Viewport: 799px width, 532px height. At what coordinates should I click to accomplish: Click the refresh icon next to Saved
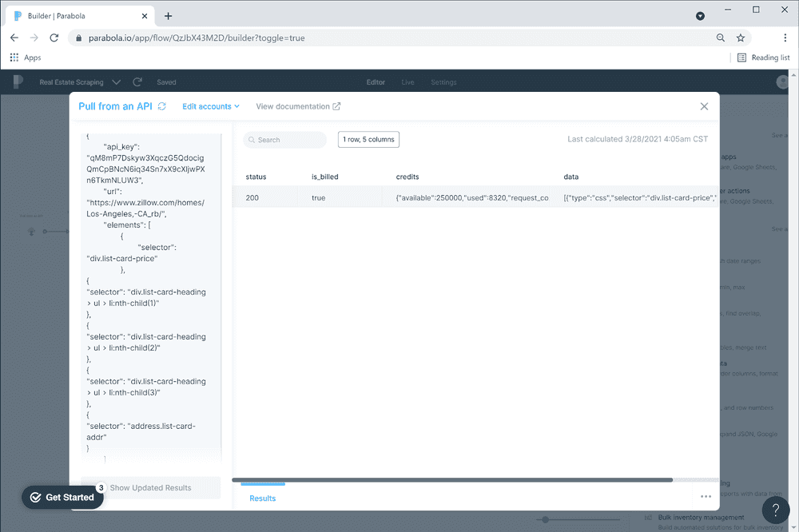[137, 82]
